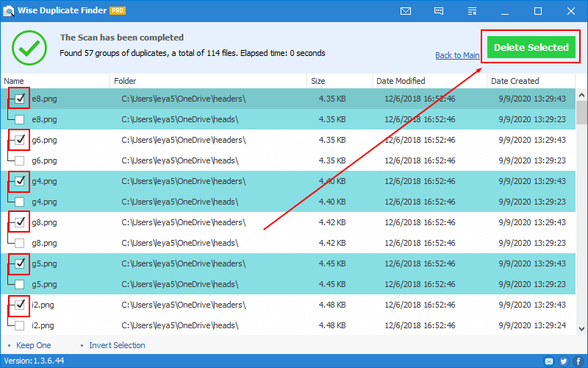
Task: Sort by the Date Modified column header
Action: [429, 81]
